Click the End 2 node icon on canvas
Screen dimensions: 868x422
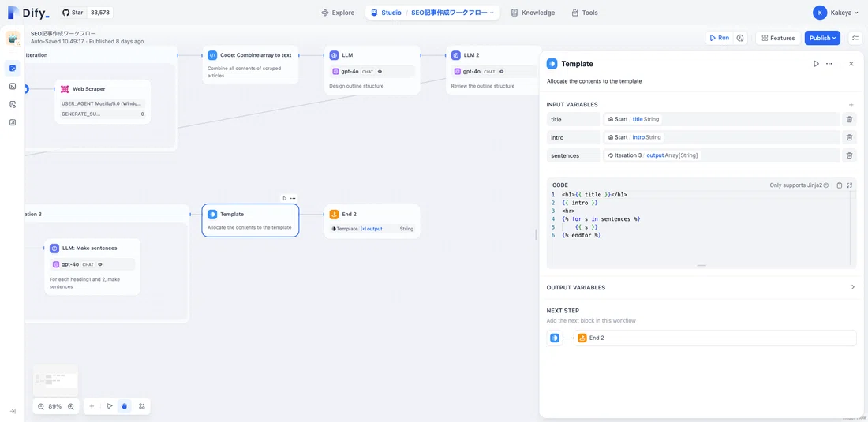(334, 214)
